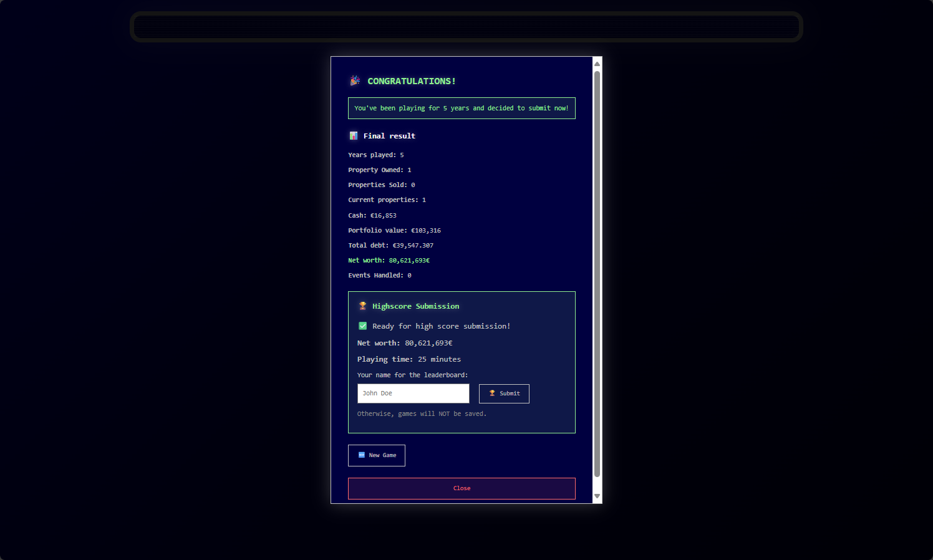This screenshot has width=933, height=560.
Task: Click the CONGRATULATIONS! heading
Action: point(412,81)
